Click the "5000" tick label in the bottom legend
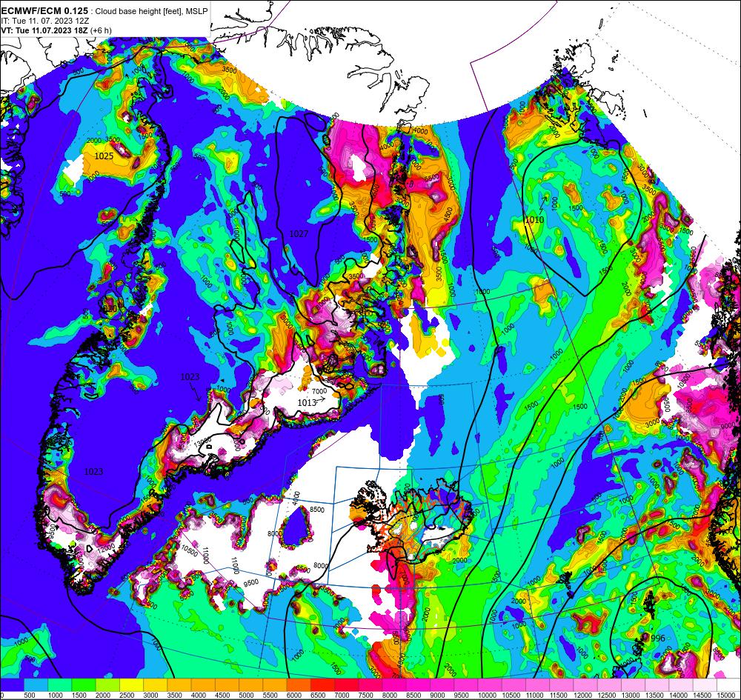This screenshot has height=700, width=741. point(246,696)
